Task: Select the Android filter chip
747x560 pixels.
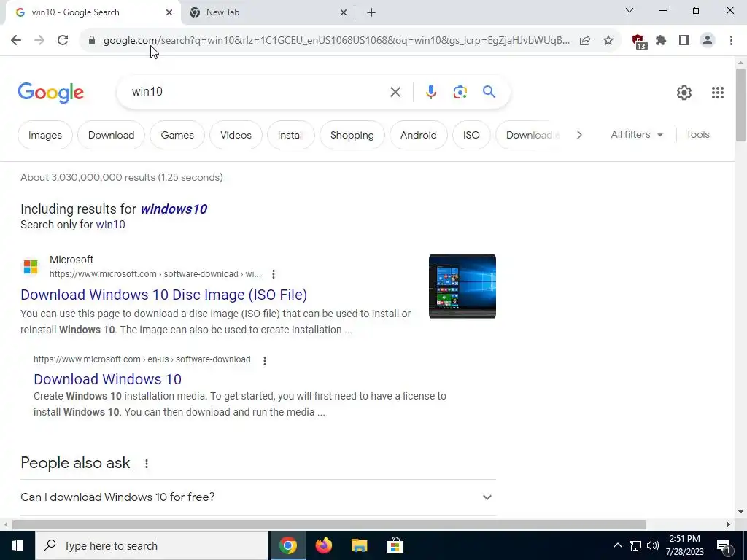Action: pyautogui.click(x=418, y=135)
